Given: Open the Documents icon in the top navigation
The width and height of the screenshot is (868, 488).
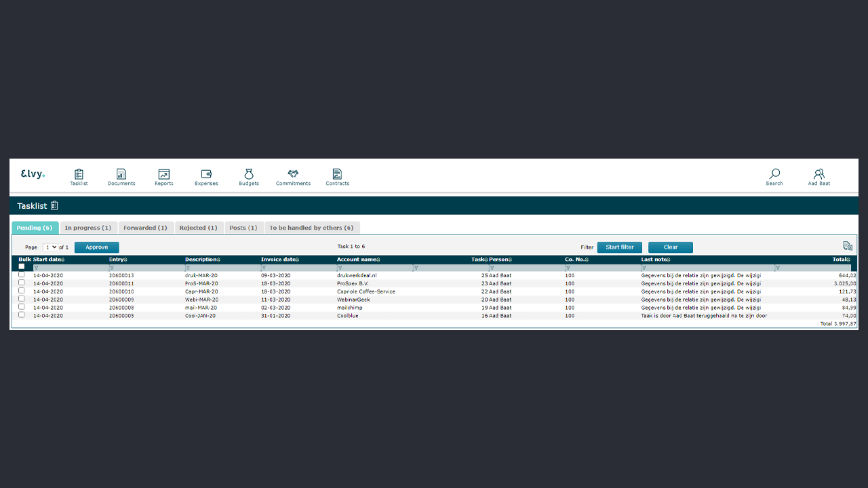Looking at the screenshot, I should 121,175.
